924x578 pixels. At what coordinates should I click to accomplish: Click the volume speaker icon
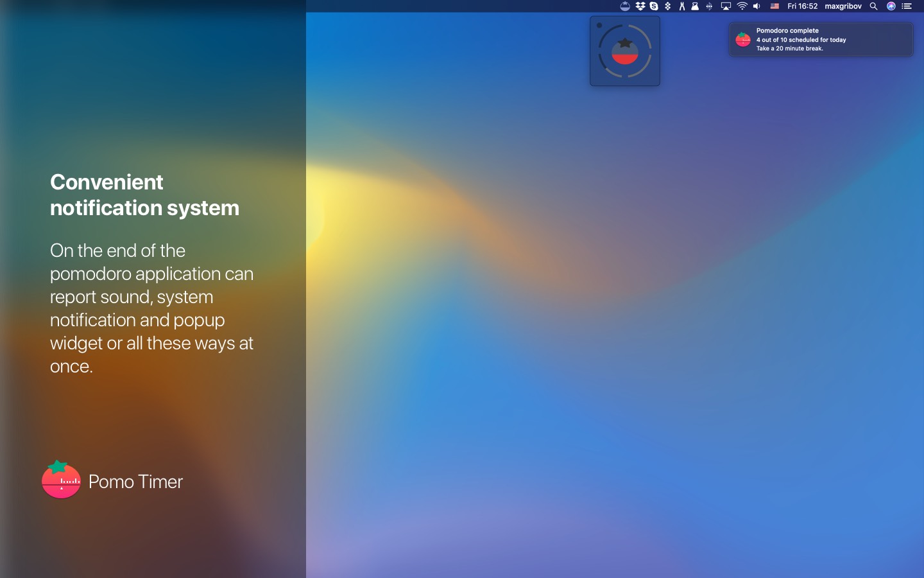(757, 6)
